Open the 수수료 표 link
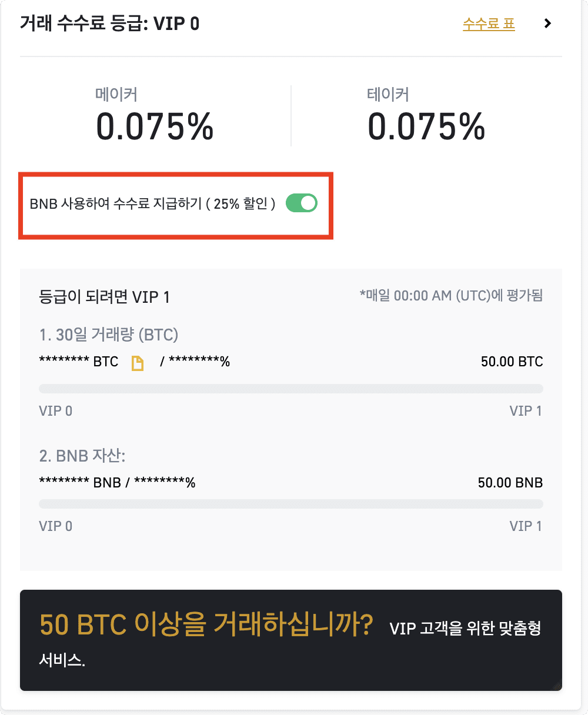Image resolution: width=588 pixels, height=715 pixels. coord(489,24)
